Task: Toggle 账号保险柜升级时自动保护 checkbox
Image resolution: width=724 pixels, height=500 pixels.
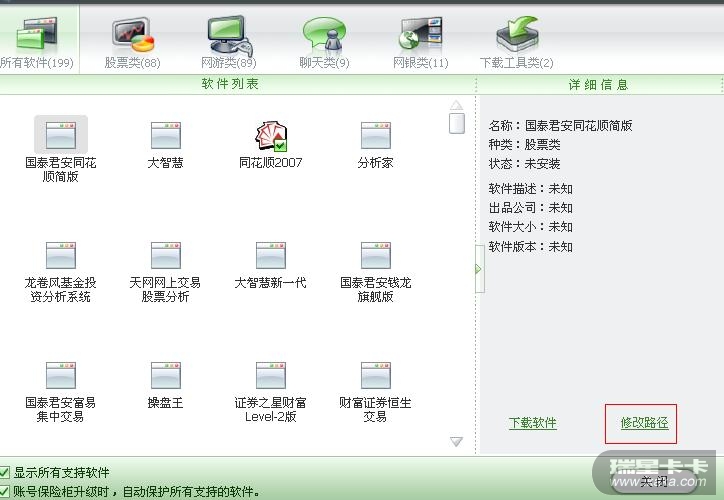Action: point(5,491)
